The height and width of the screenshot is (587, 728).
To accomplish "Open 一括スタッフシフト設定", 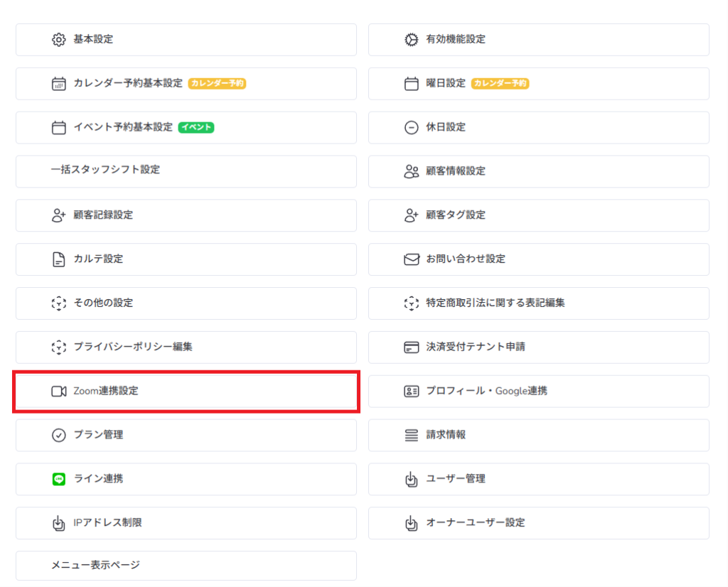I will coord(105,171).
